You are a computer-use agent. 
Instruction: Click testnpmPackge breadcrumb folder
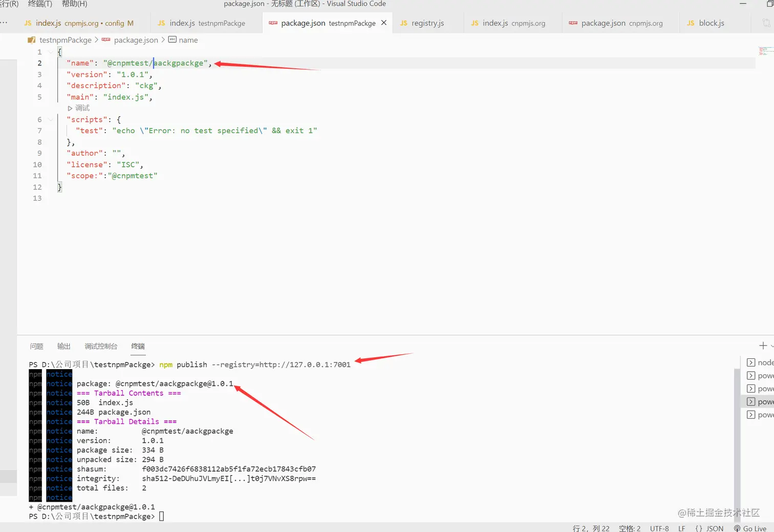65,40
